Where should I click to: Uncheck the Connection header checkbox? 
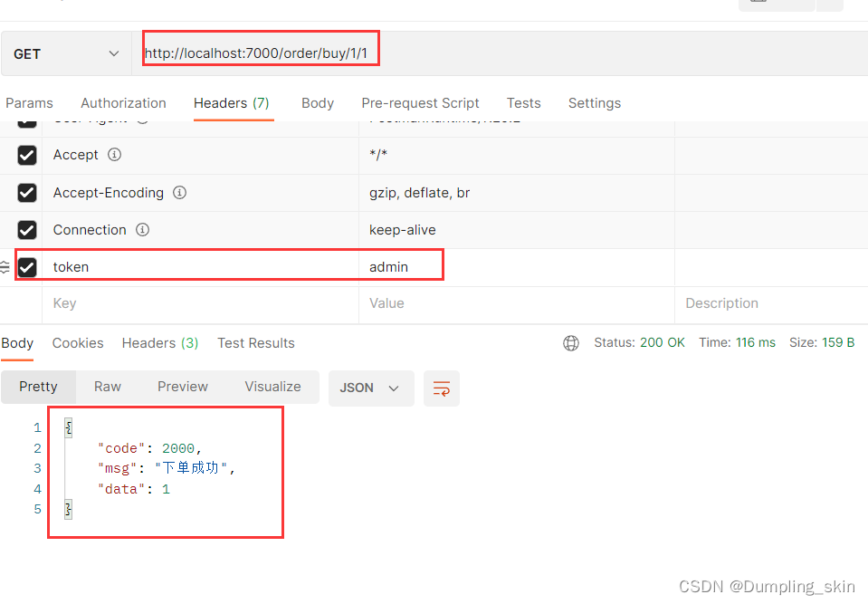(x=26, y=229)
